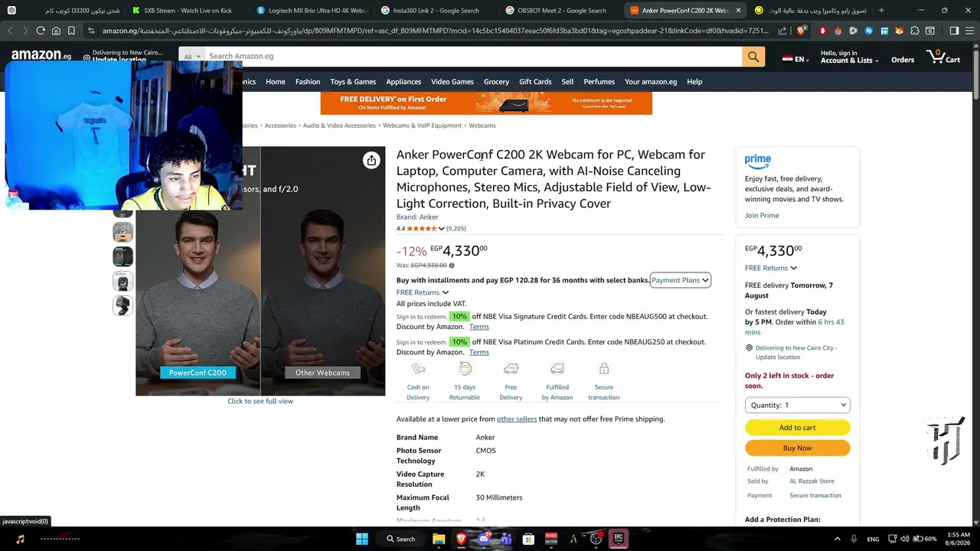The height and width of the screenshot is (551, 980).
Task: Toggle the browser sidebar panel icon
Action: [x=954, y=31]
